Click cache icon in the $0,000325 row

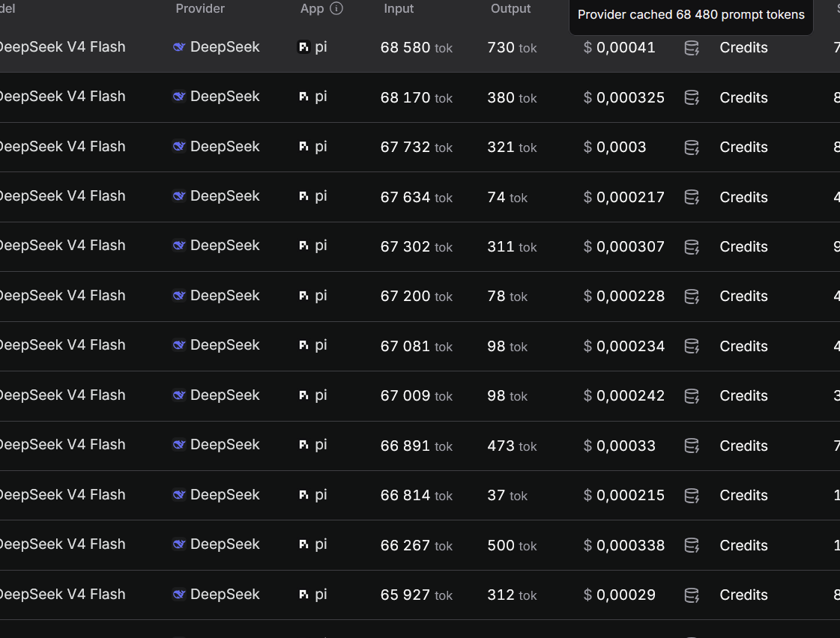click(692, 98)
